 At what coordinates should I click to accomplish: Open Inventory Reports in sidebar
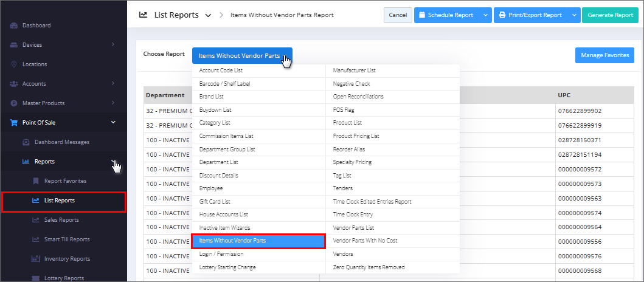click(x=67, y=259)
